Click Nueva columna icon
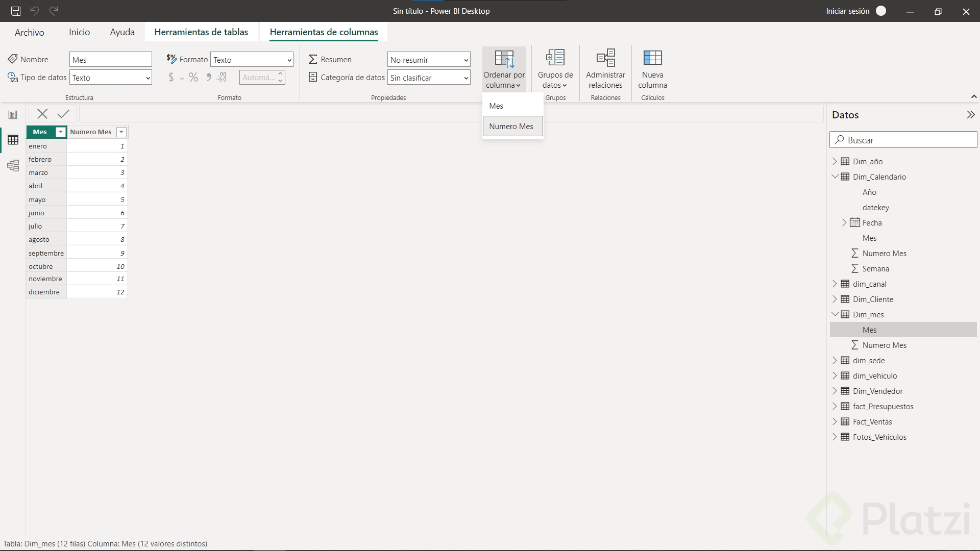Viewport: 980px width, 551px height. [x=653, y=58]
